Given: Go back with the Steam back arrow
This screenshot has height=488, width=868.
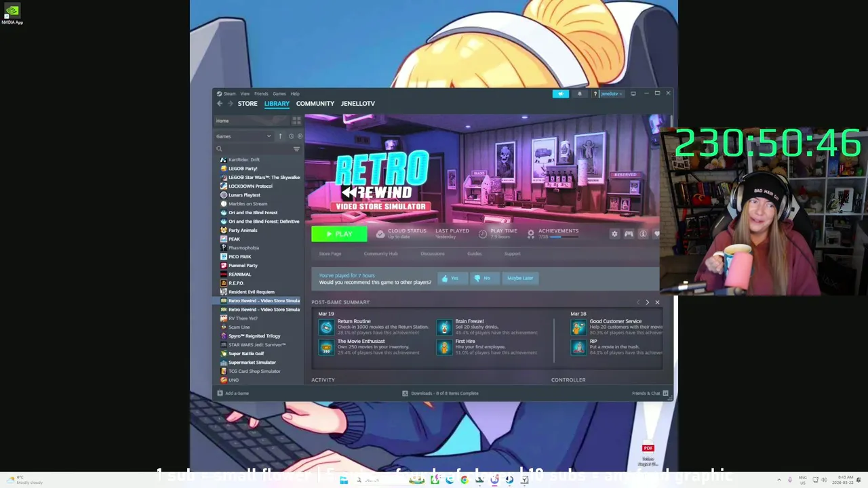Looking at the screenshot, I should click(220, 104).
